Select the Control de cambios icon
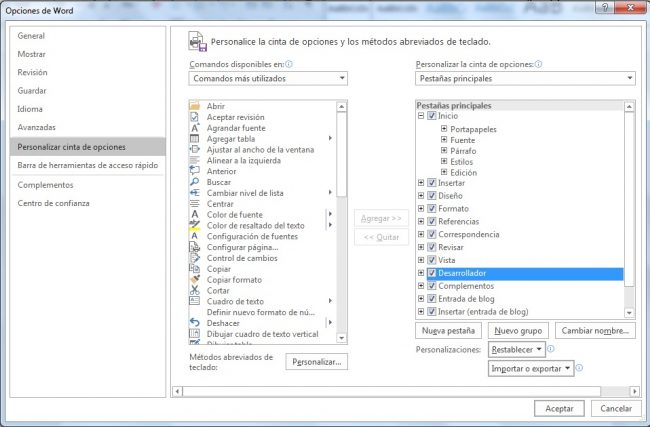 coord(194,258)
